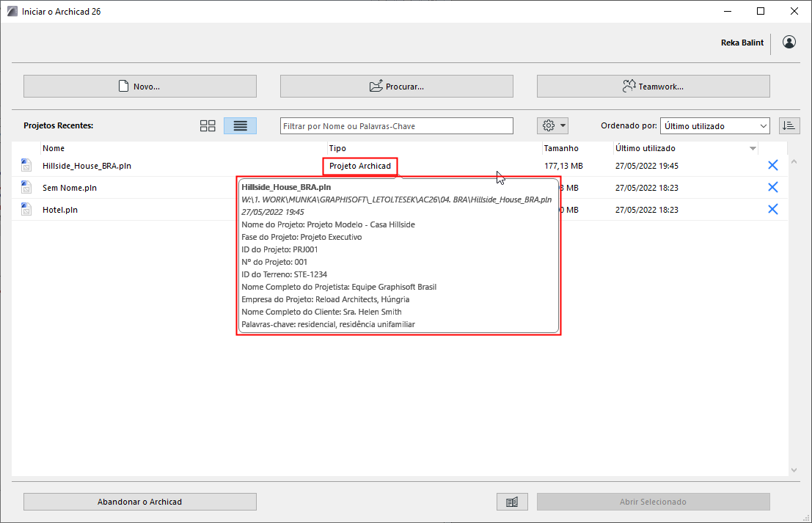Click the 27/05/2022 19:45 date cell
Viewport: 812px width, 523px height.
pyautogui.click(x=647, y=166)
